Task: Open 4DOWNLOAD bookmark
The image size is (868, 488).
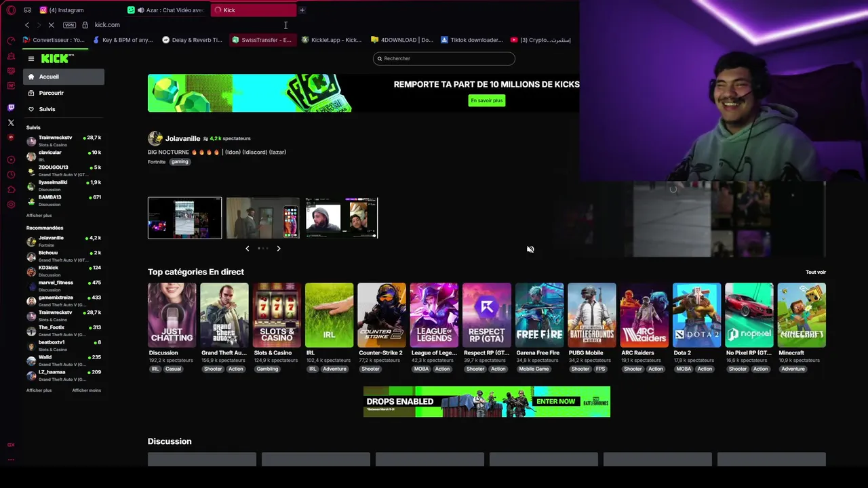Action: click(403, 40)
